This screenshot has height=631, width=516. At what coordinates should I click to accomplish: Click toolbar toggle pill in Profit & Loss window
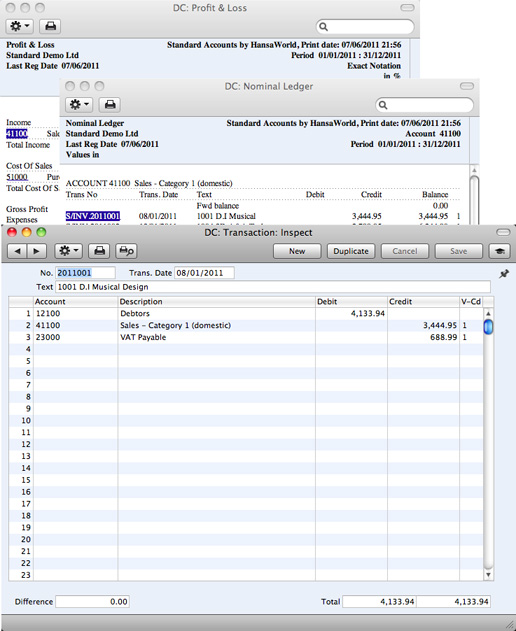click(x=407, y=8)
